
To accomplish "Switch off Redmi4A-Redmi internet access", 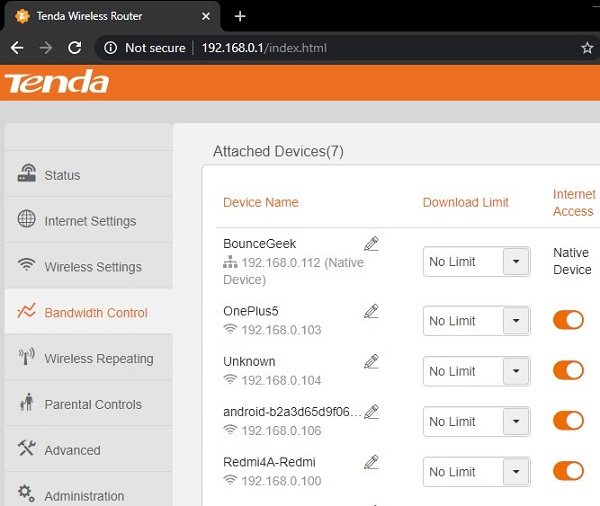I will pyautogui.click(x=568, y=471).
